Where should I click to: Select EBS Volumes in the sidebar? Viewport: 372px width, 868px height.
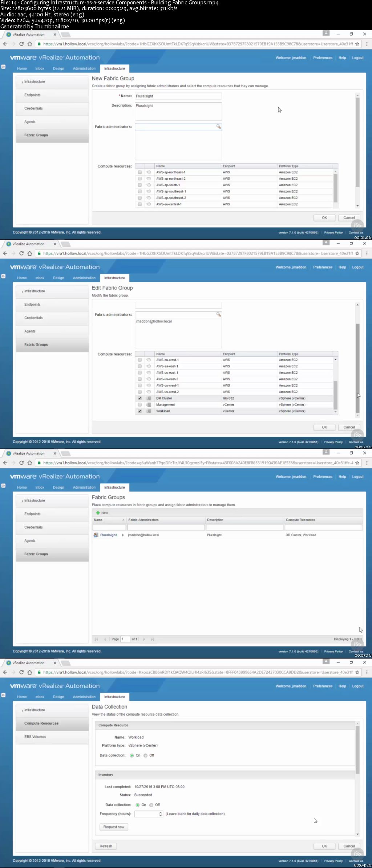pyautogui.click(x=52, y=737)
